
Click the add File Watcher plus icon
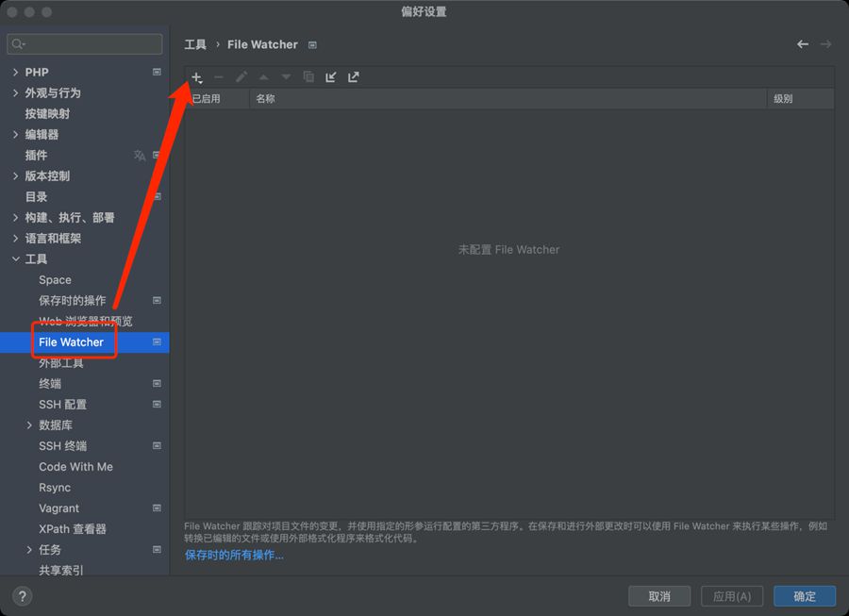pos(196,77)
